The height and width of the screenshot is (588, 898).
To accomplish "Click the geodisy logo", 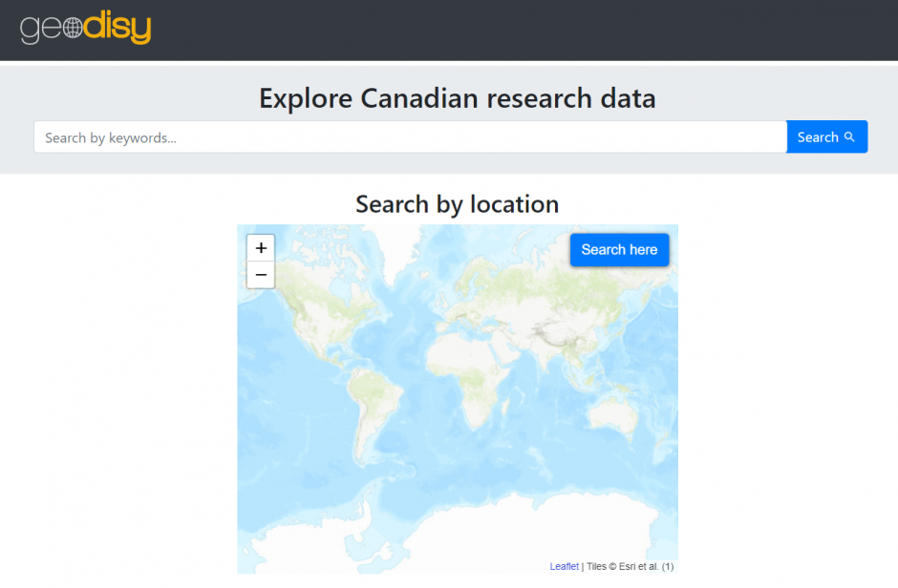I will coord(85,29).
